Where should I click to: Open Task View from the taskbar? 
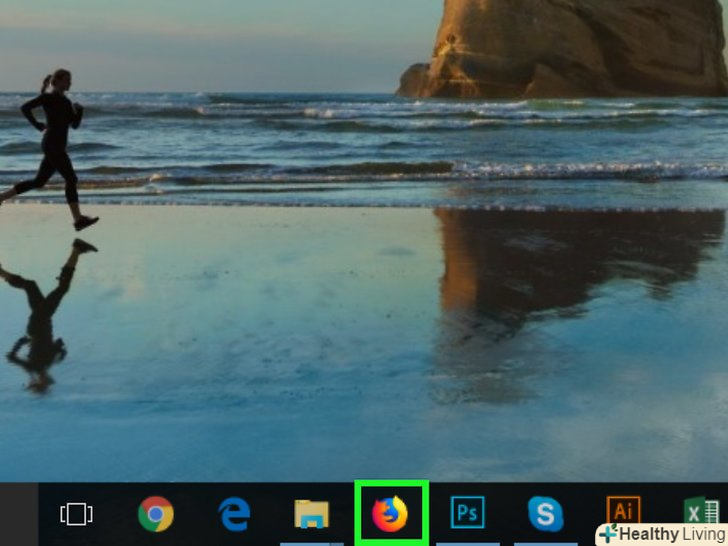76,514
